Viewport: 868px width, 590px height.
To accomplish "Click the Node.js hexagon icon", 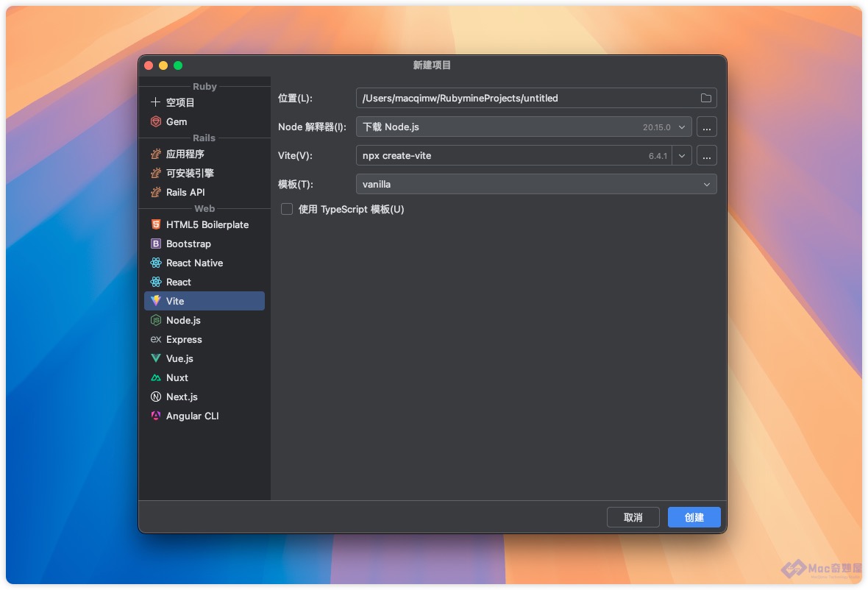I will tap(156, 320).
